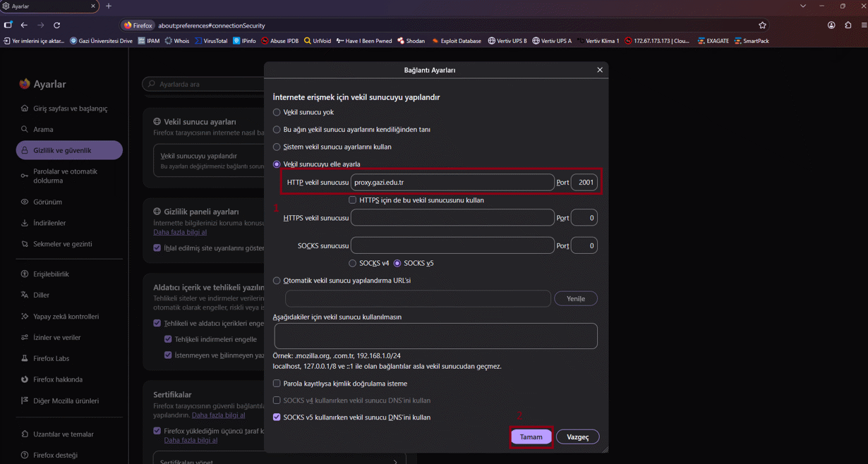Viewport: 868px width, 464px height.
Task: Open the Have I Been Pwned bookmark
Action: [364, 41]
